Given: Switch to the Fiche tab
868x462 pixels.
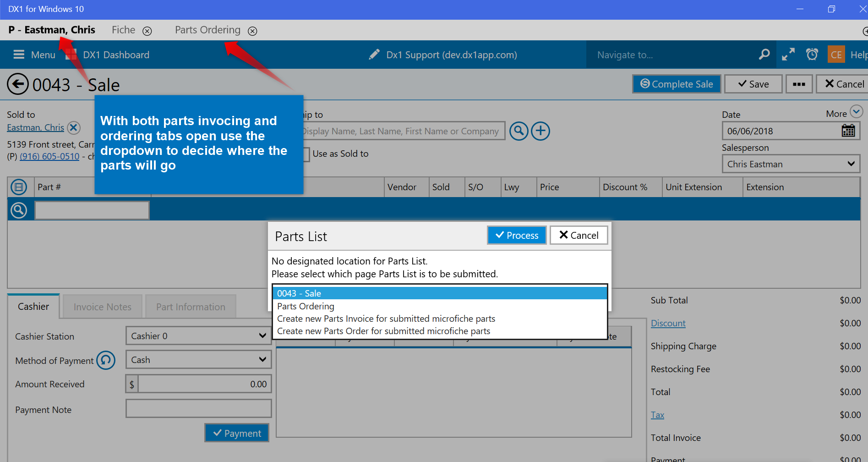Looking at the screenshot, I should [x=123, y=30].
